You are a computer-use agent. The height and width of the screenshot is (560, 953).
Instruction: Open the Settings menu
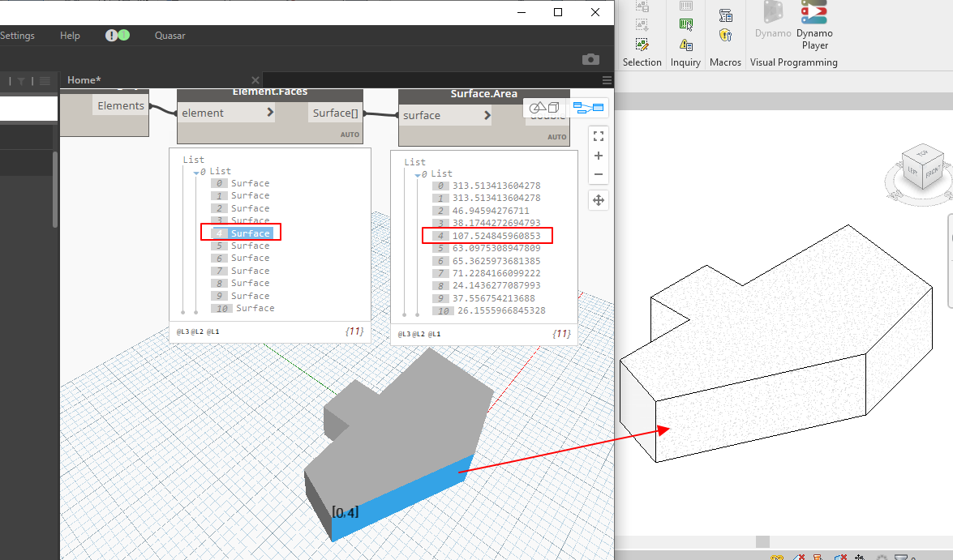(18, 35)
